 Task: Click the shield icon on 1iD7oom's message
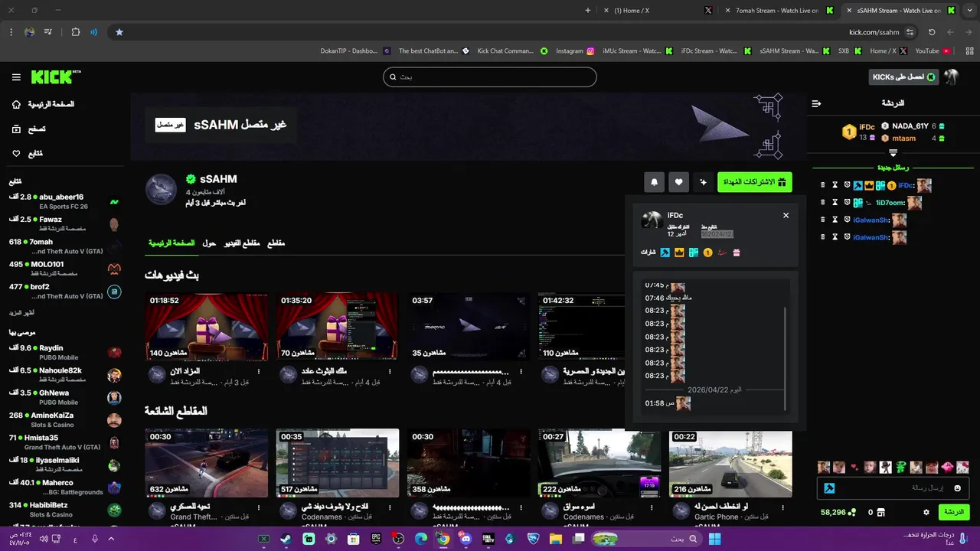(x=848, y=203)
